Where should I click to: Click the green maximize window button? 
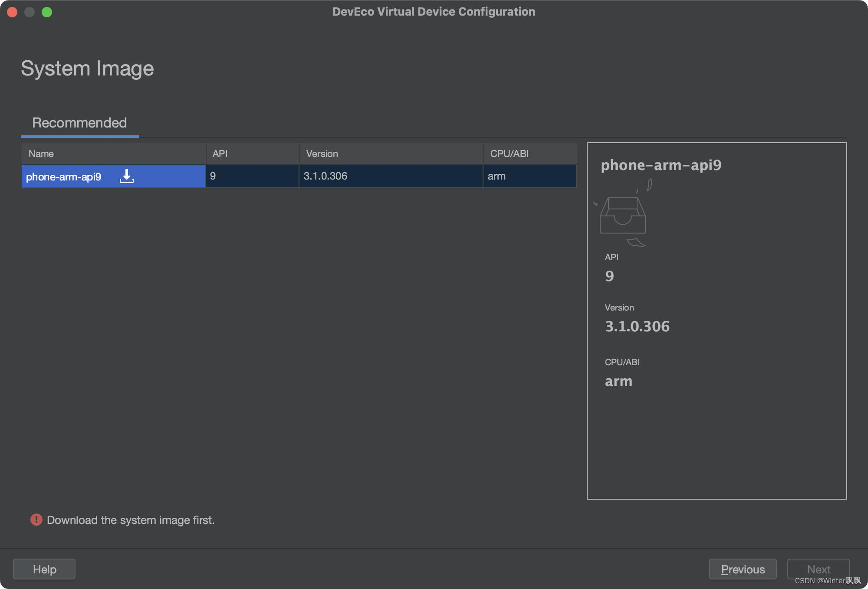[47, 12]
